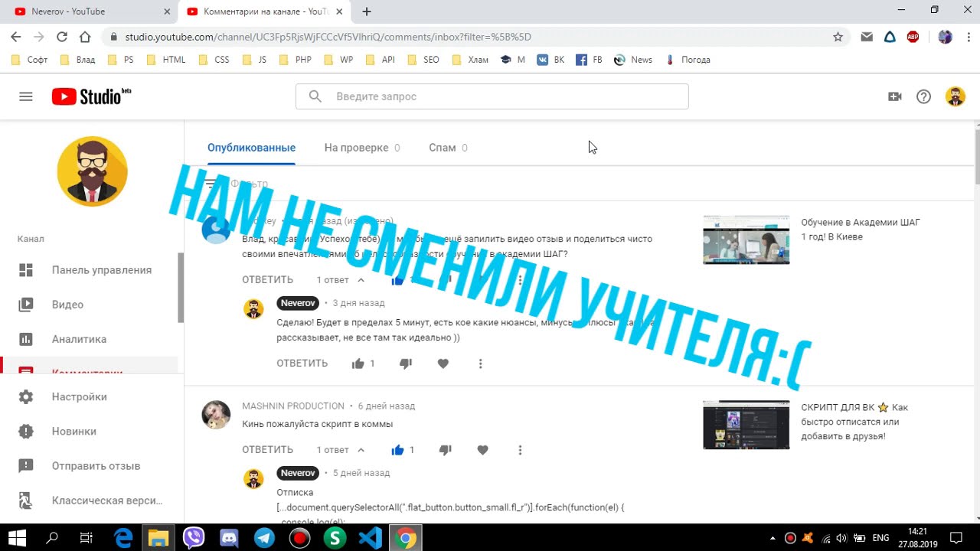Open the Погода bookmark

coord(688,60)
